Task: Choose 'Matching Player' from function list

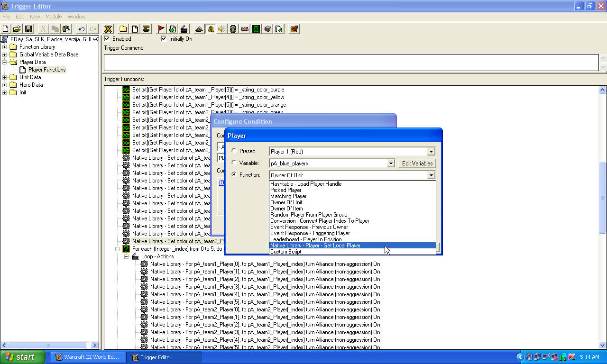Action: 352,196
